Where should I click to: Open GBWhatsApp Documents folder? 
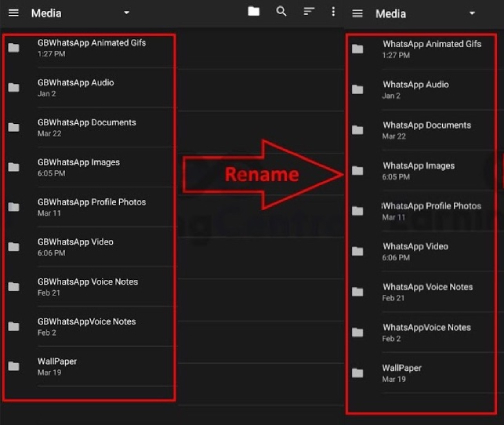89,128
